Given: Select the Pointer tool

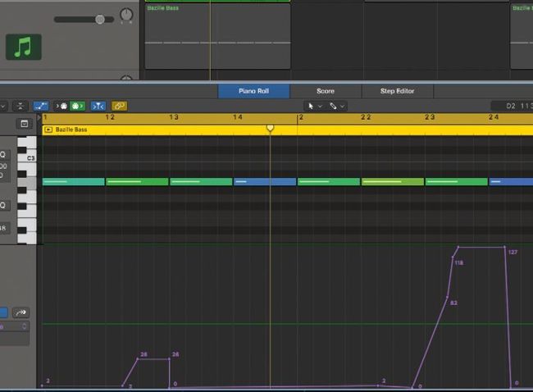Looking at the screenshot, I should pyautogui.click(x=311, y=106).
